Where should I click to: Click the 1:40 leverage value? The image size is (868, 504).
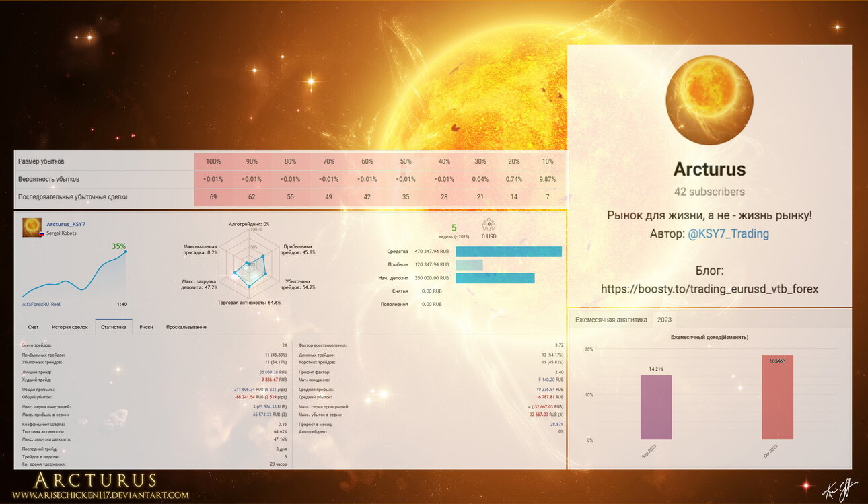coord(122,304)
